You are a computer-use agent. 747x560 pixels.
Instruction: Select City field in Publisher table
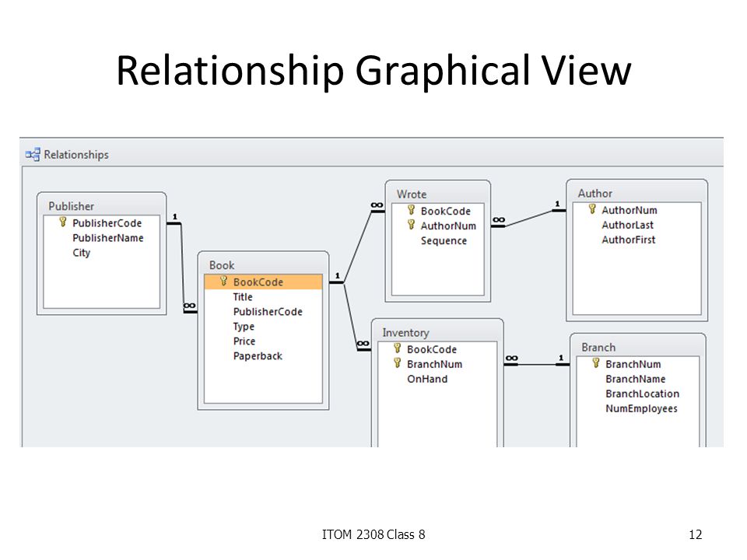[x=101, y=252]
